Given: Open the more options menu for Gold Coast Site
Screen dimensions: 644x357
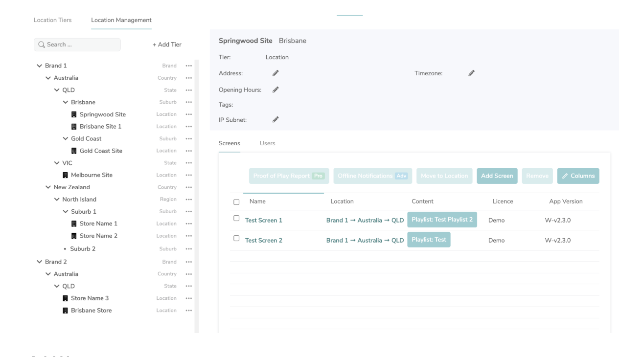Looking at the screenshot, I should tap(189, 151).
